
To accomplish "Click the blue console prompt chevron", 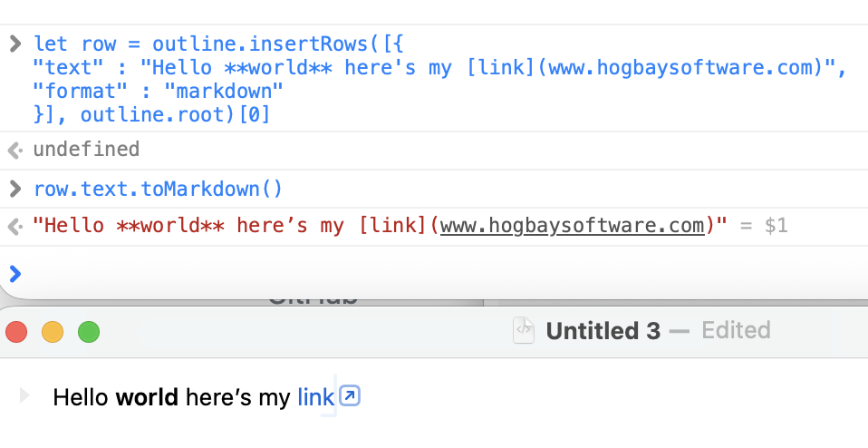I will click(x=14, y=272).
